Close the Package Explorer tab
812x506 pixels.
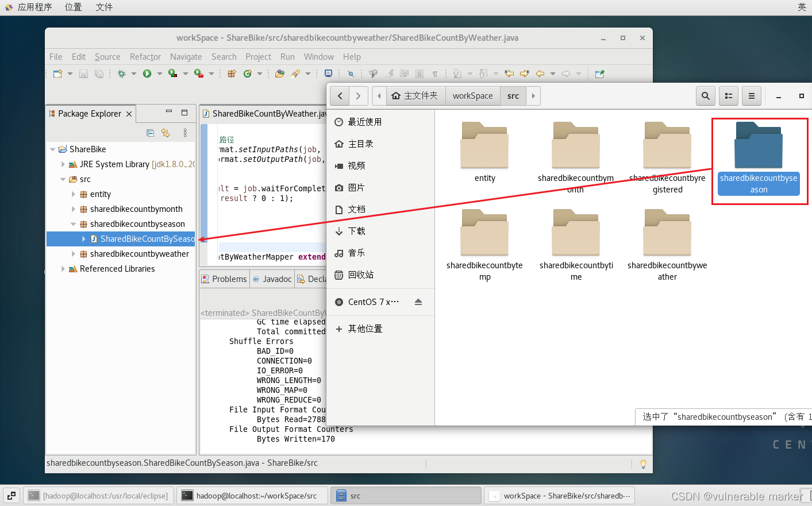click(x=129, y=114)
